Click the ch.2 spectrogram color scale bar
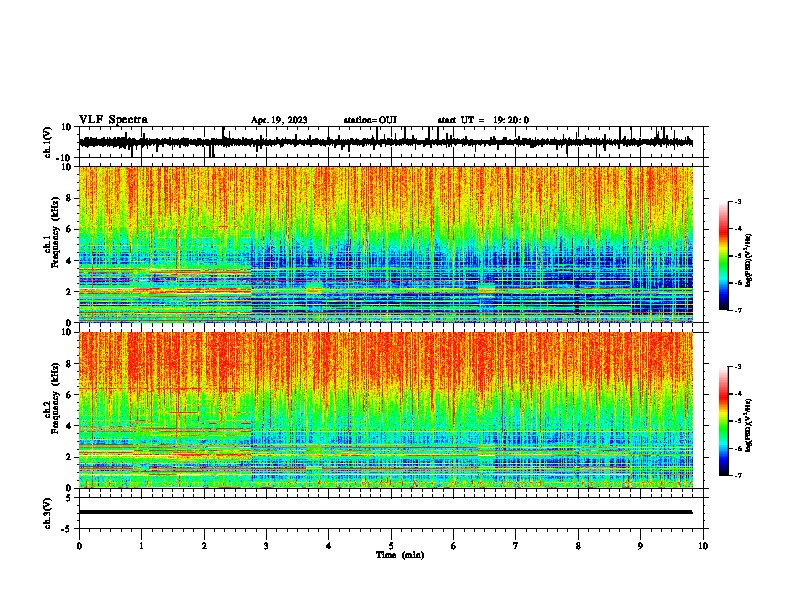 (724, 421)
